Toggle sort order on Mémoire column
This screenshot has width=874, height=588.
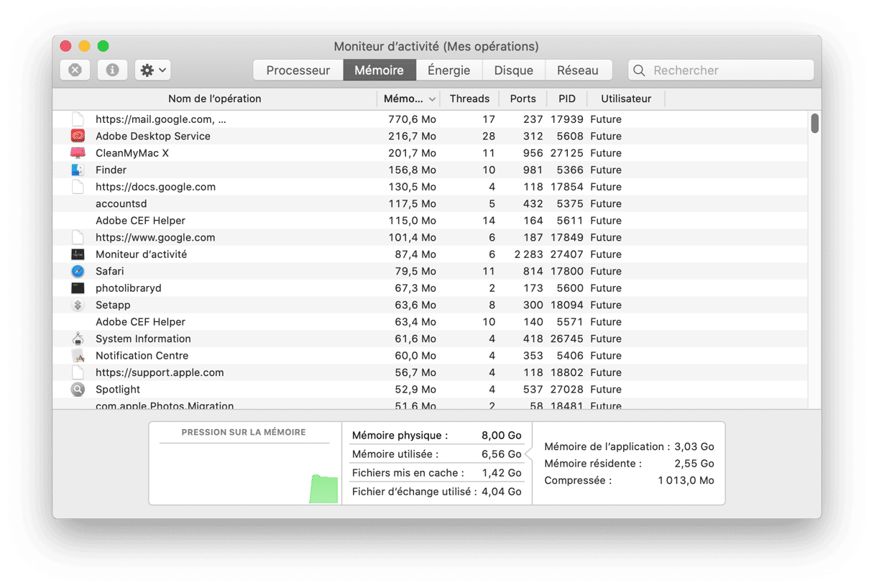tap(408, 98)
